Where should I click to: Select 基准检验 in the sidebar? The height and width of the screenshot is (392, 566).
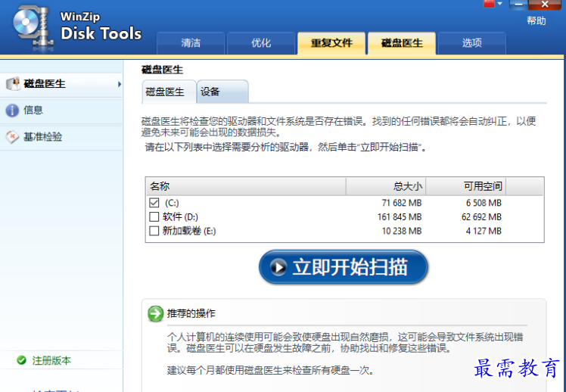pyautogui.click(x=61, y=137)
